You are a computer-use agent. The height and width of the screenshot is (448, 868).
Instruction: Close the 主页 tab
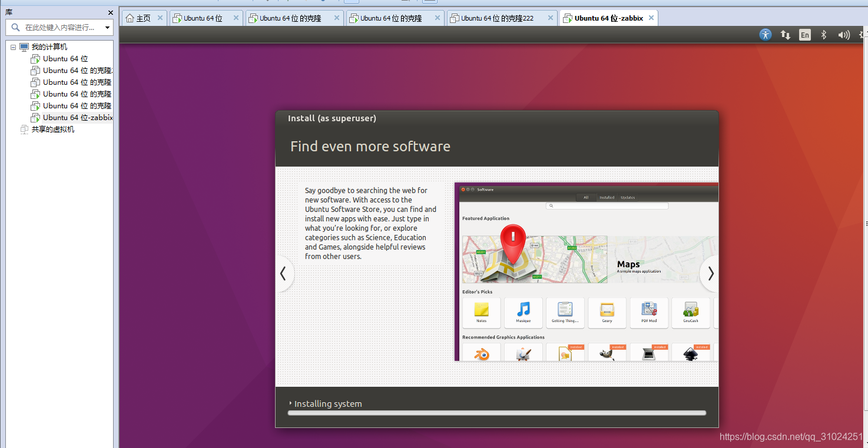[x=160, y=18]
